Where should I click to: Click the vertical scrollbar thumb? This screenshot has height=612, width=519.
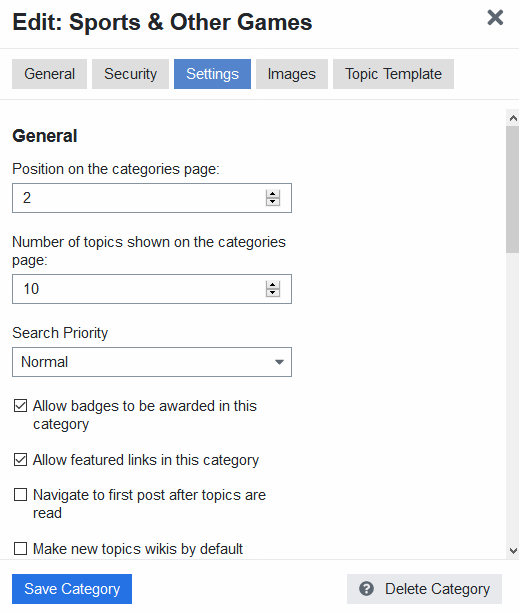coord(513,189)
